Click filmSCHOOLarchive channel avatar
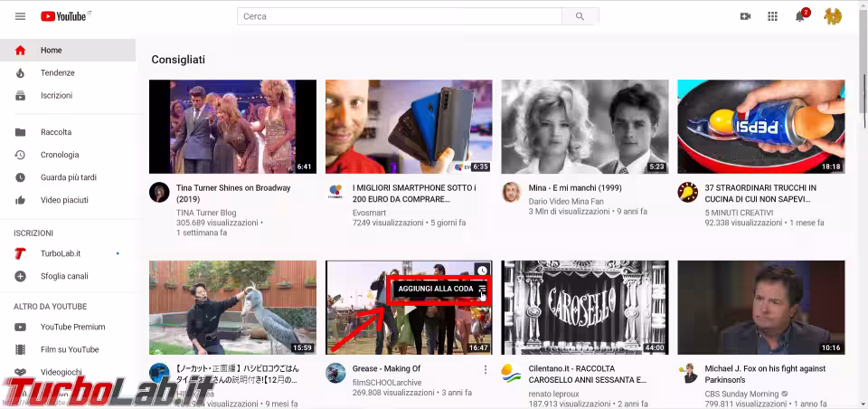 point(335,373)
